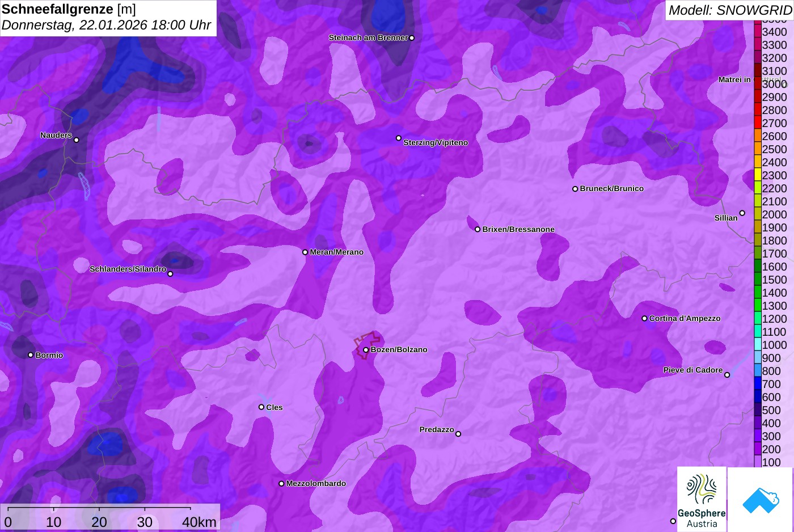Click the '10' scale bar label
The width and height of the screenshot is (794, 532).
click(54, 522)
